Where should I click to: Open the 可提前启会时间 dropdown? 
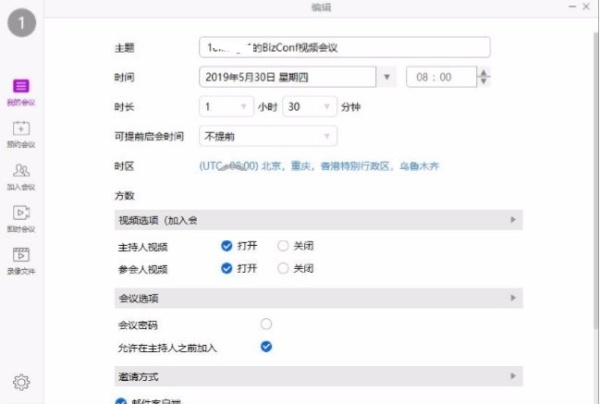(326, 135)
